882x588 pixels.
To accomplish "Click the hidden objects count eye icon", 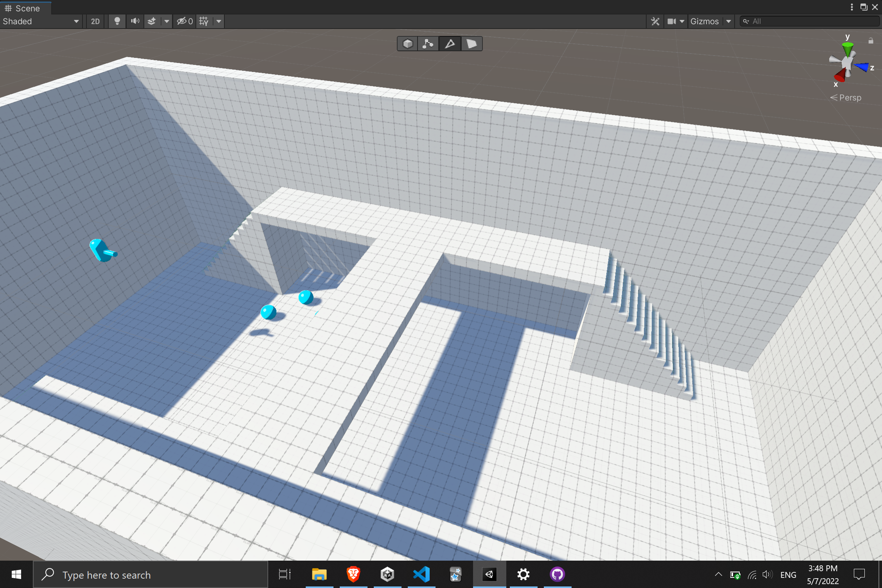I will (184, 21).
